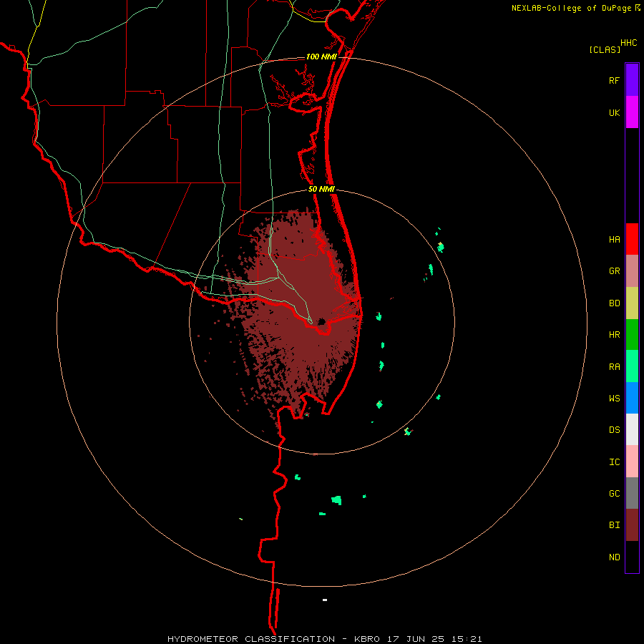The height and width of the screenshot is (644, 644).
Task: Click the UK legend label
Action: click(615, 113)
